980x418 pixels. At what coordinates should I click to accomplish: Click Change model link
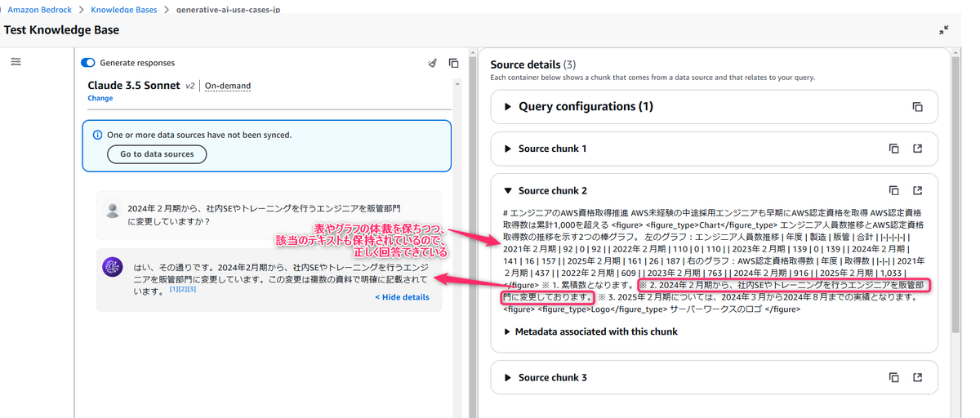pos(100,99)
